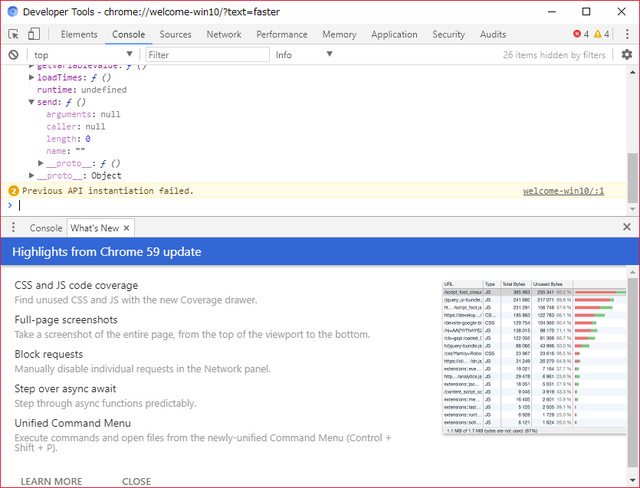This screenshot has width=640, height=488.
Task: Maximize the Developer Tools window
Action: (586, 11)
